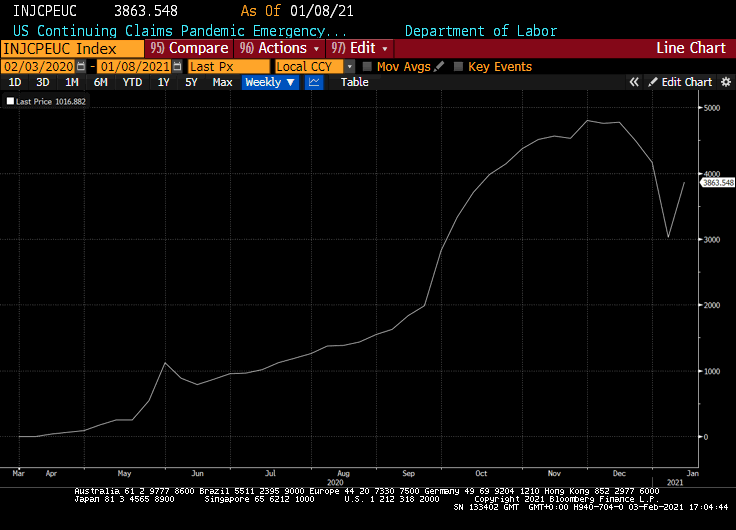Open the Edit menu
The height and width of the screenshot is (530, 736).
point(361,48)
